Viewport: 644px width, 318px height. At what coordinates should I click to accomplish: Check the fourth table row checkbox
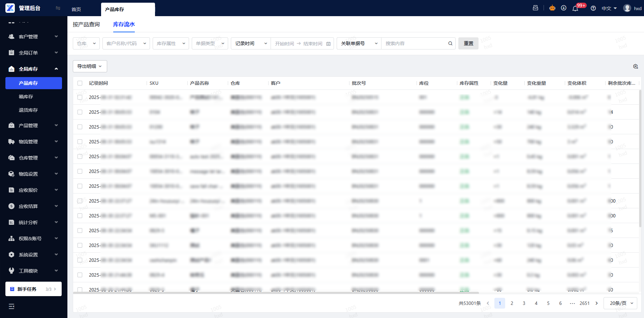pyautogui.click(x=80, y=142)
